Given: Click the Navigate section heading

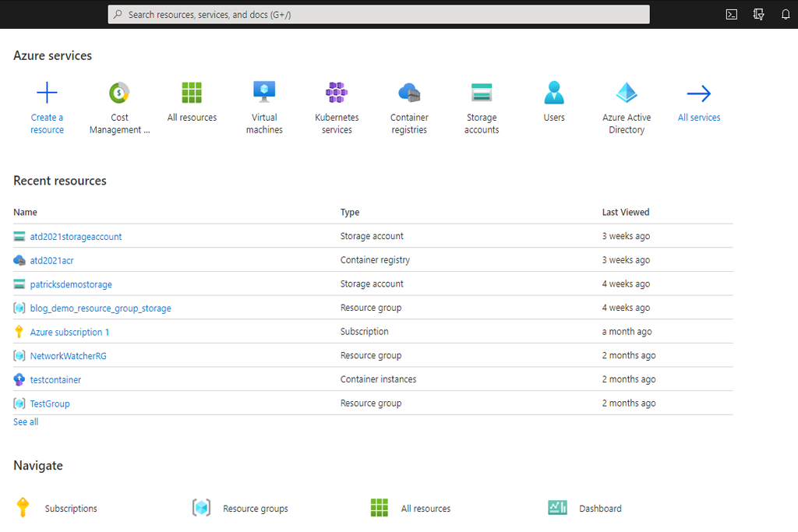Looking at the screenshot, I should [38, 466].
